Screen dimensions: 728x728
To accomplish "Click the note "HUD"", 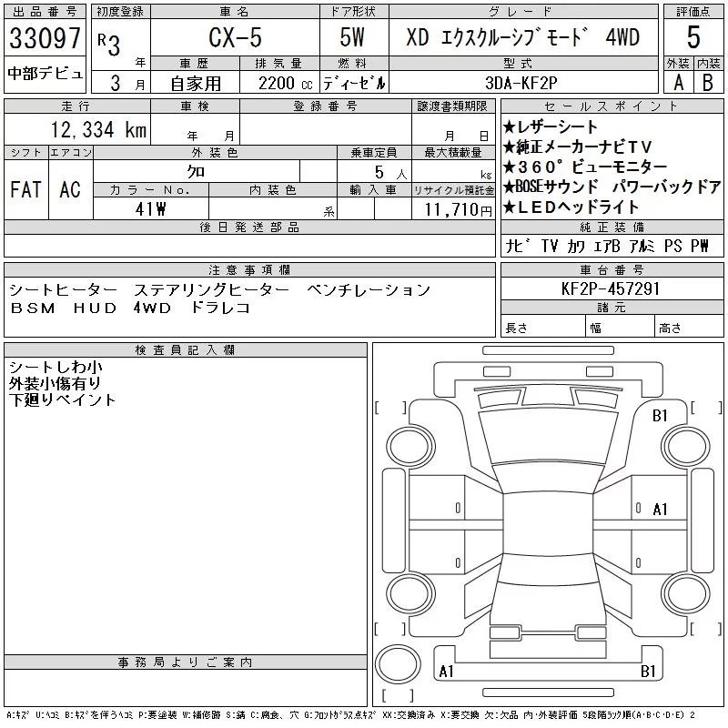I will pyautogui.click(x=96, y=308).
